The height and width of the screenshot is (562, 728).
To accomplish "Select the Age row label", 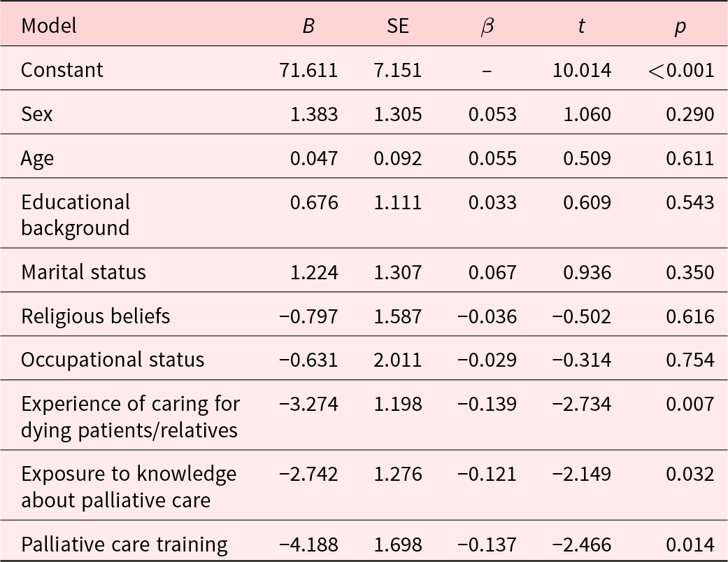I will click(38, 158).
